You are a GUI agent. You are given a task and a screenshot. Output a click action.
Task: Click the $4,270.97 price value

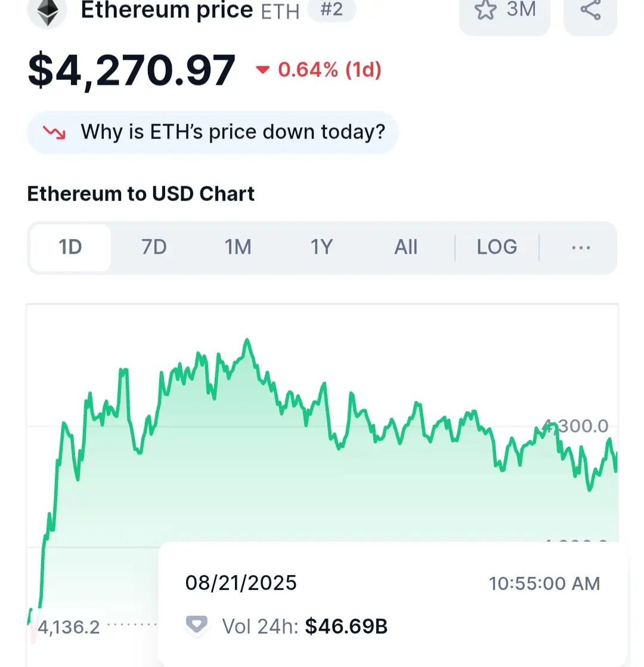(x=131, y=70)
